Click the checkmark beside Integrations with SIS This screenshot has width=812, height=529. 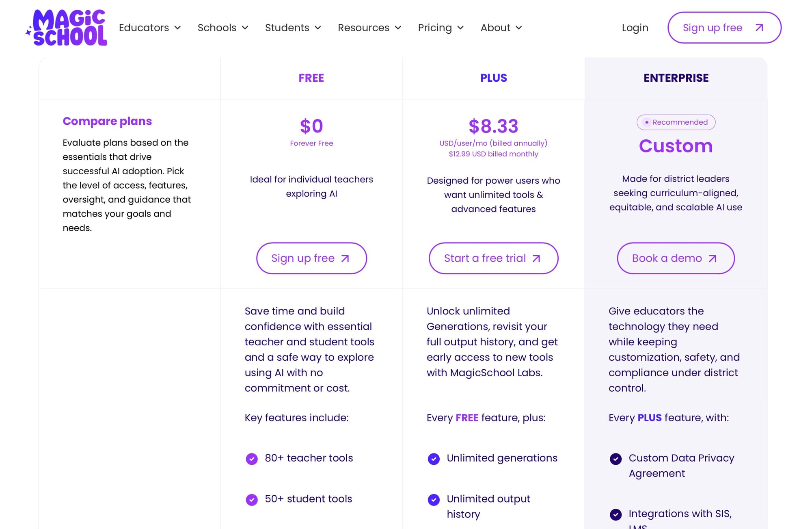615,514
